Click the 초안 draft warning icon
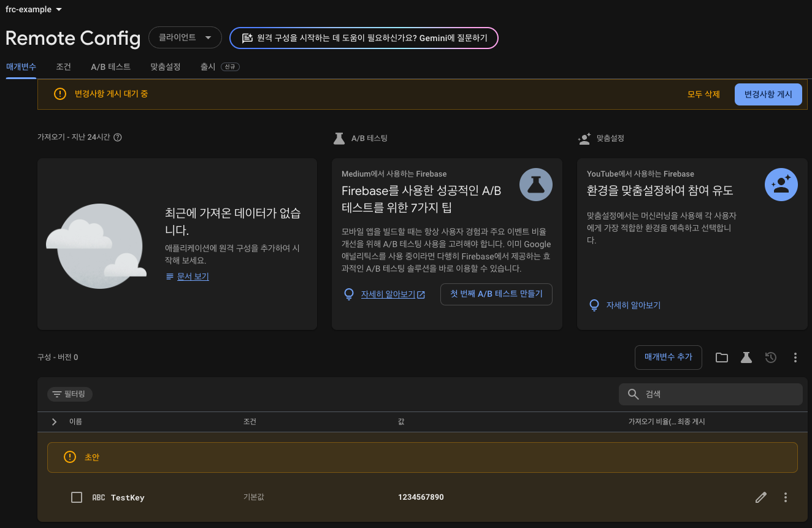The height and width of the screenshot is (528, 812). [x=70, y=457]
